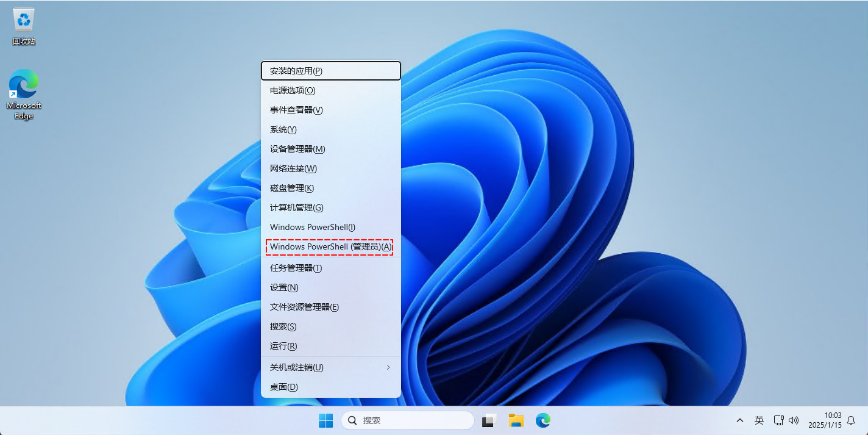Select 磁盘管理 from the menu
This screenshot has width=868, height=435.
pyautogui.click(x=292, y=188)
